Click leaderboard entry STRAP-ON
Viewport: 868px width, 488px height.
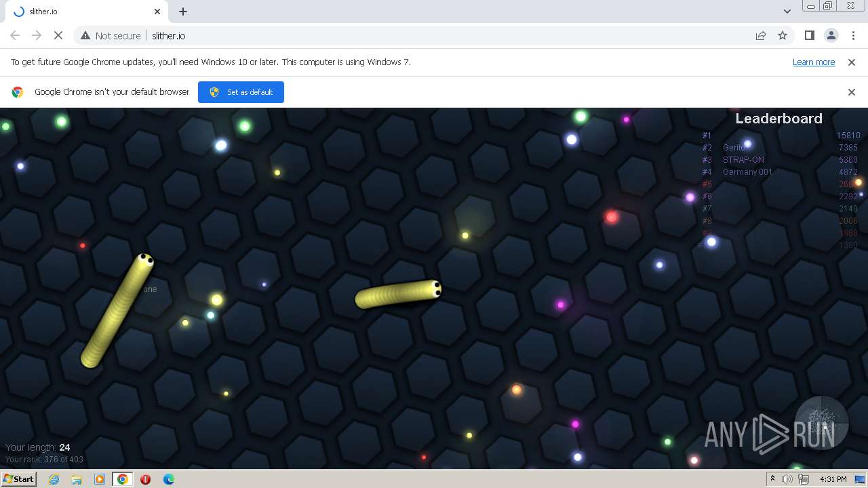(x=743, y=160)
